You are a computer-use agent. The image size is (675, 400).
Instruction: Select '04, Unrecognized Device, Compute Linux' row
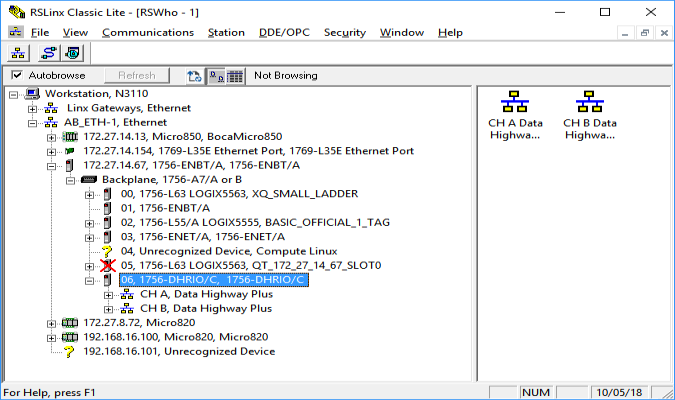tap(229, 251)
